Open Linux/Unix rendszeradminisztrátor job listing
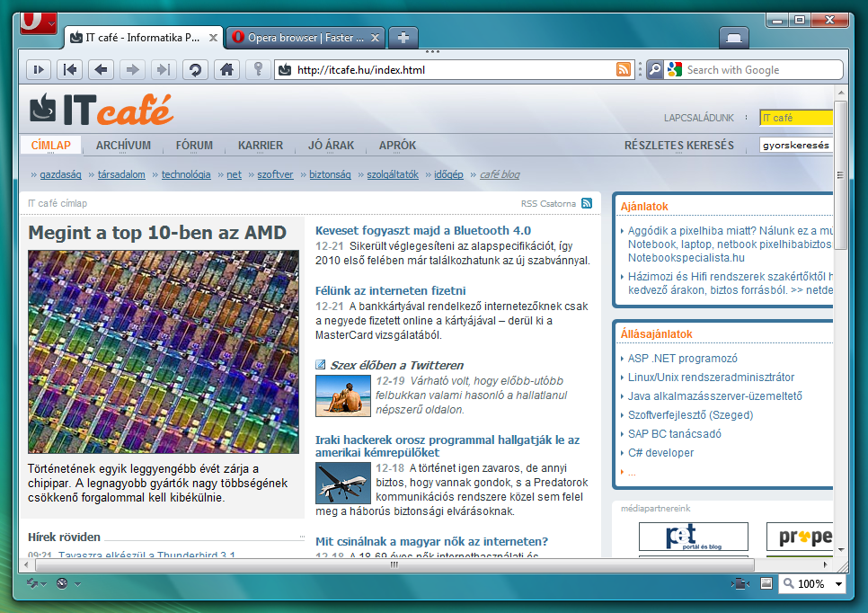The height and width of the screenshot is (613, 868). (x=711, y=378)
